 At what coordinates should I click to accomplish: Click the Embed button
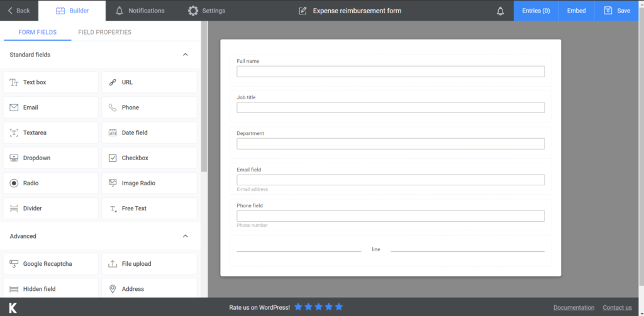tap(576, 11)
